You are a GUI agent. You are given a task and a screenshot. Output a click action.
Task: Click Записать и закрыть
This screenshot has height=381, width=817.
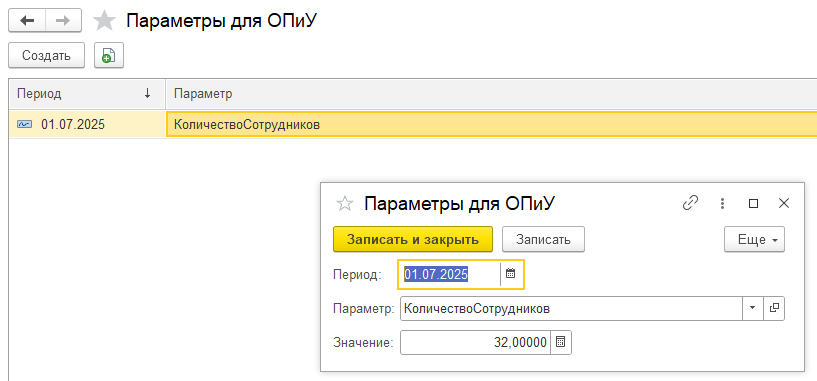(413, 239)
